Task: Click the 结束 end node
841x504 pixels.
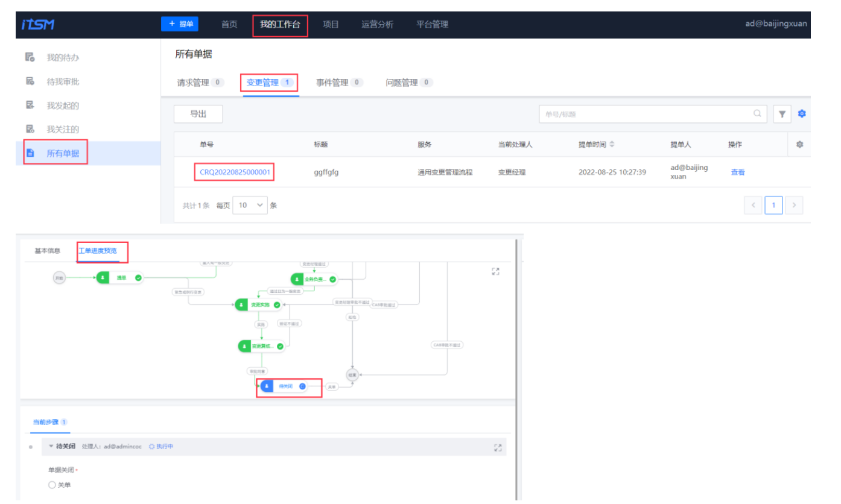Action: 352,374
